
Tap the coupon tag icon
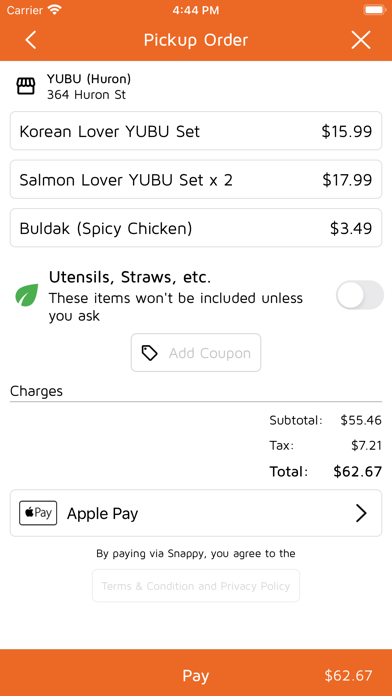[149, 353]
